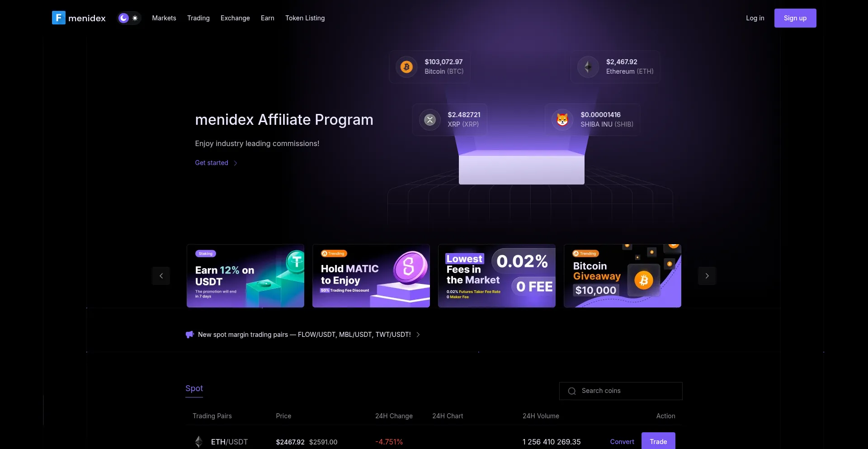
Task: Open Earn 12% on USDT banner
Action: (x=245, y=276)
